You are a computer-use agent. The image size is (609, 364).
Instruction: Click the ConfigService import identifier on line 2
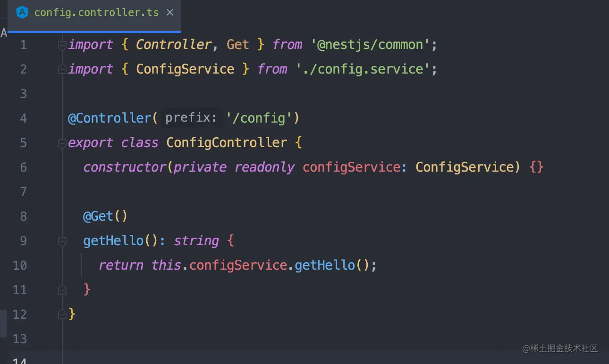click(185, 69)
